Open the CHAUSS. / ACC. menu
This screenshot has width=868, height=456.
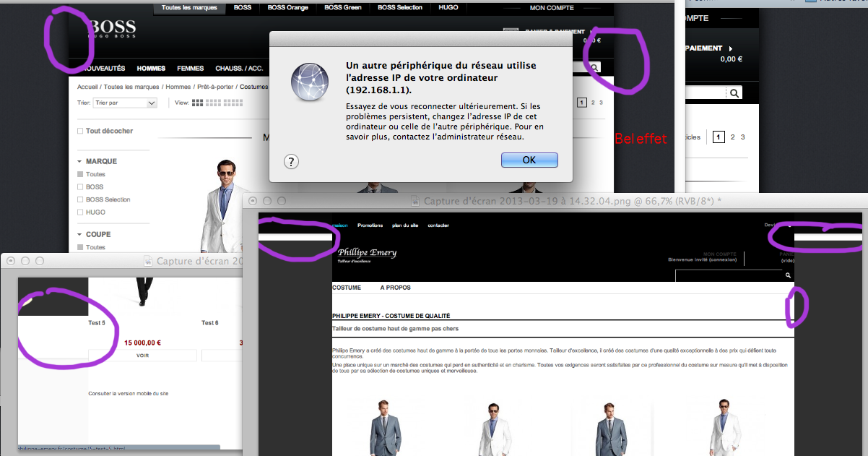239,69
